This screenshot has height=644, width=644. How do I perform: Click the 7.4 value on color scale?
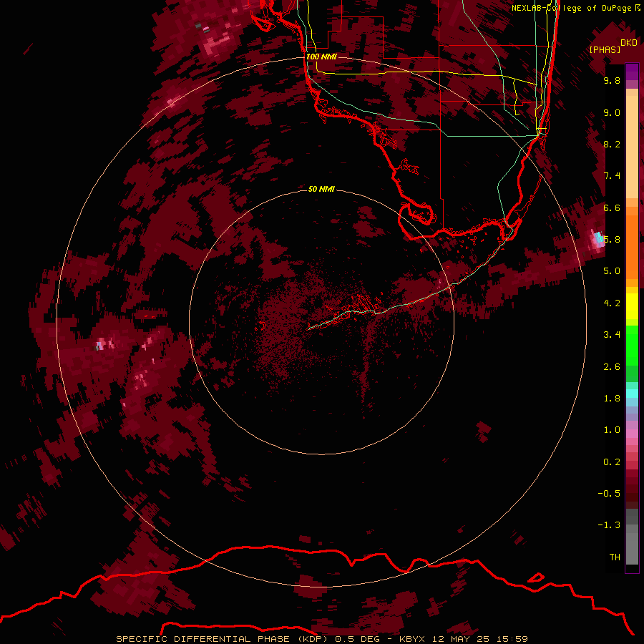[612, 176]
